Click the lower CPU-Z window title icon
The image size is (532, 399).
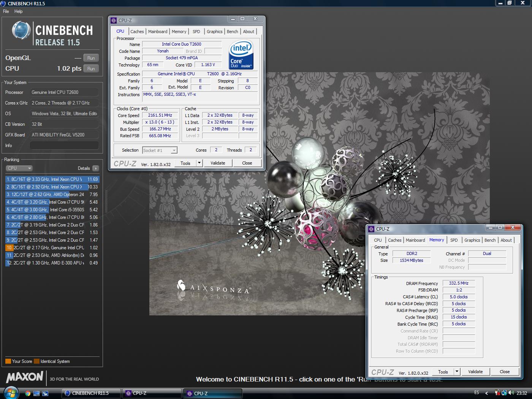click(x=371, y=229)
